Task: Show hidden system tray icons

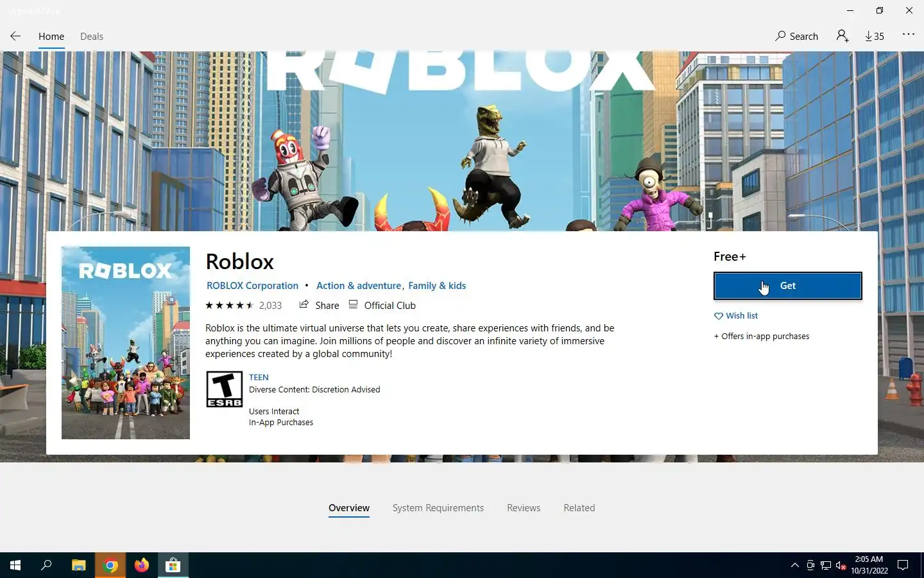Action: [x=795, y=565]
